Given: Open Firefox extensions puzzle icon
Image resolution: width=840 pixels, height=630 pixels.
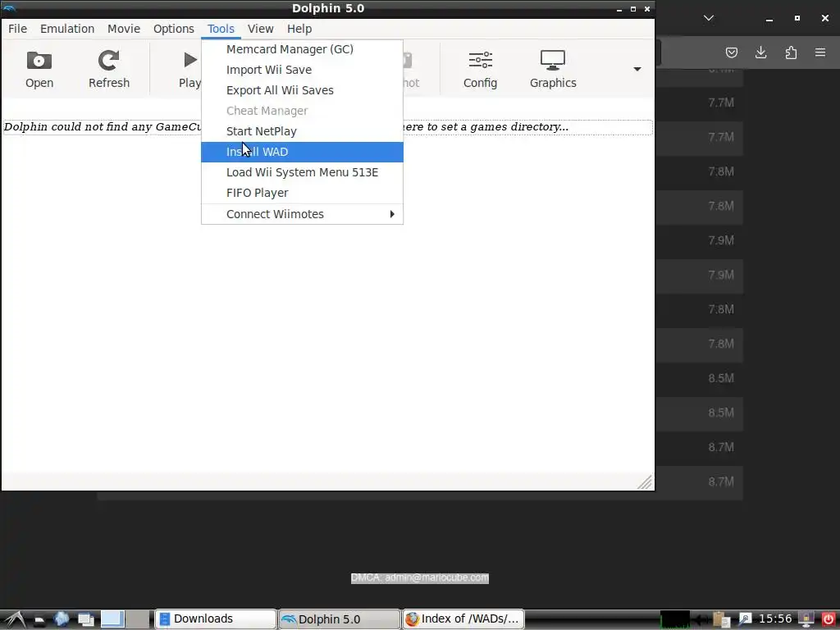Looking at the screenshot, I should (x=791, y=52).
